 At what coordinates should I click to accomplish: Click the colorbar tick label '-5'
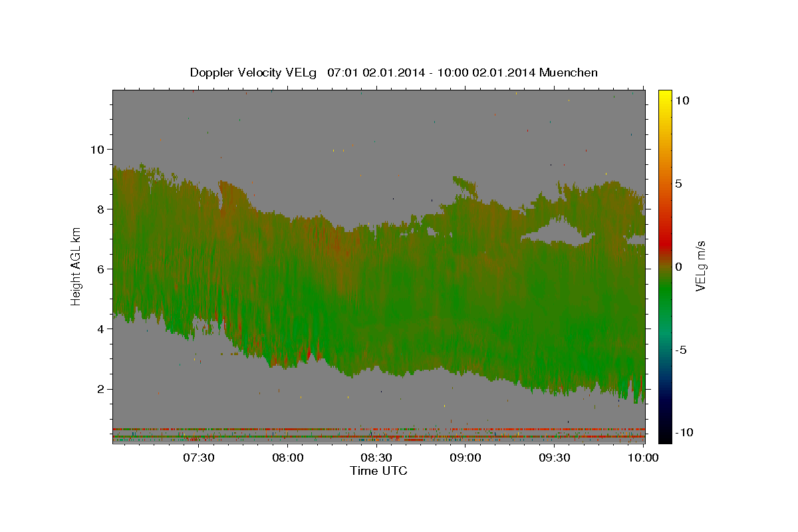(x=681, y=350)
